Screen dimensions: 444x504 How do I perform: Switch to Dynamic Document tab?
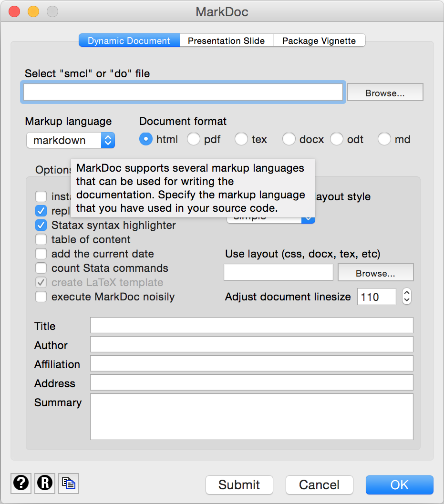point(129,41)
